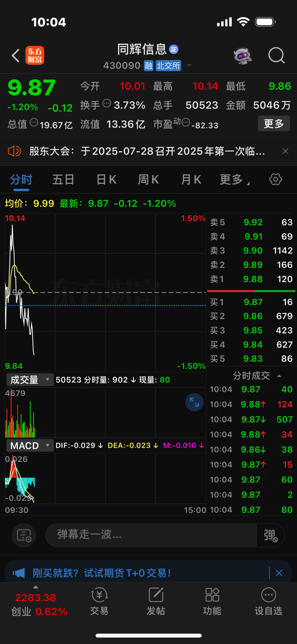The image size is (297, 644).
Task: Expand chart to fullscreen icon
Action: 195,402
